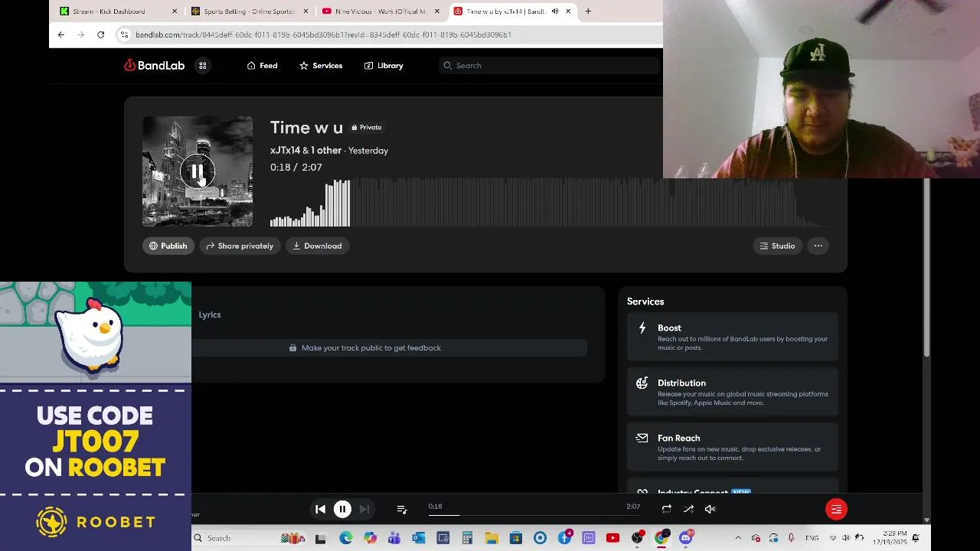The height and width of the screenshot is (551, 980).
Task: Toggle repeat in the player bar
Action: click(667, 509)
